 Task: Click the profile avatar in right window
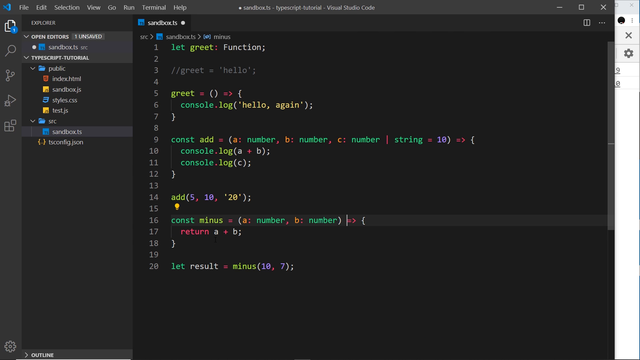coord(621,20)
